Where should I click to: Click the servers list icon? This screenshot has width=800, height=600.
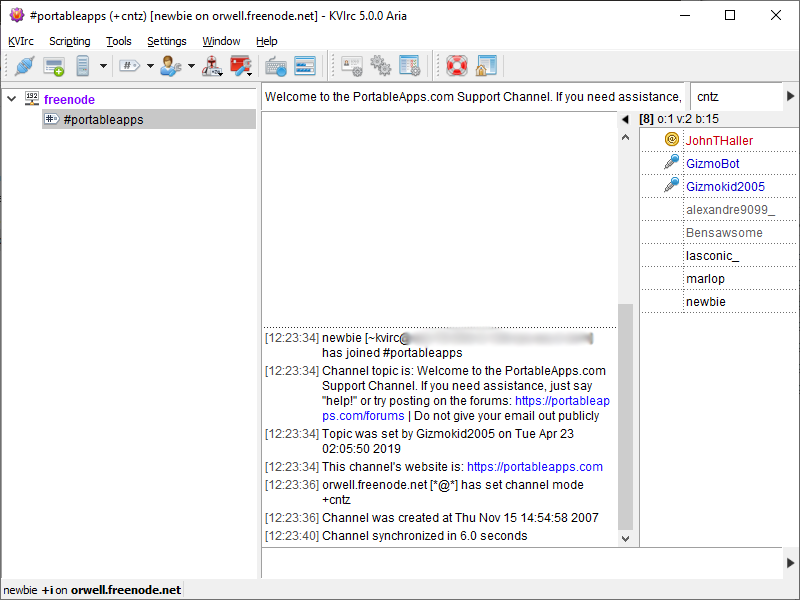[x=83, y=67]
